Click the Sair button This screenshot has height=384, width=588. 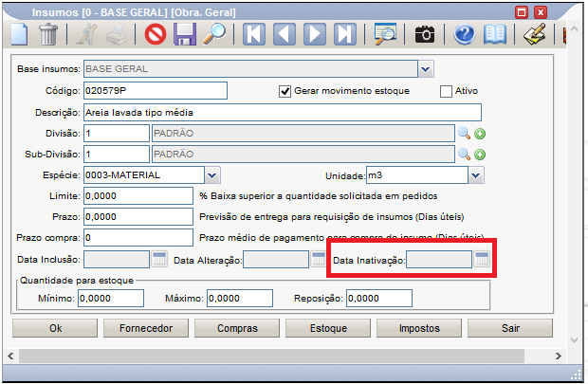click(x=510, y=328)
